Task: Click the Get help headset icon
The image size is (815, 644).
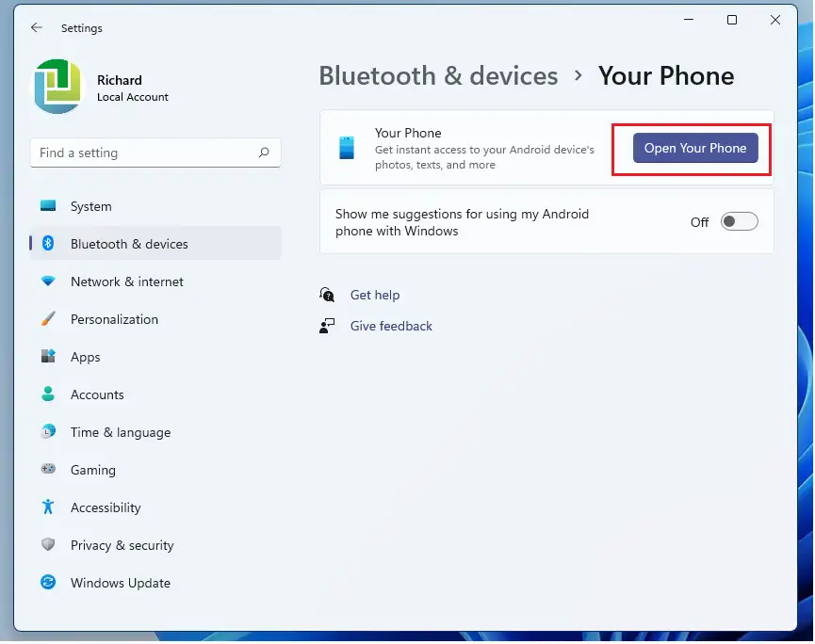Action: (x=327, y=295)
